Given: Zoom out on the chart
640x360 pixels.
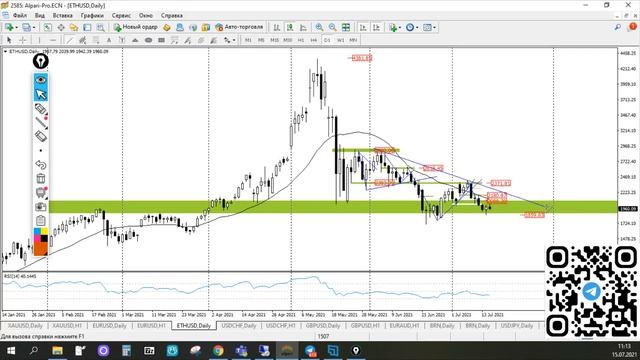Looking at the screenshot, I should tap(333, 27).
